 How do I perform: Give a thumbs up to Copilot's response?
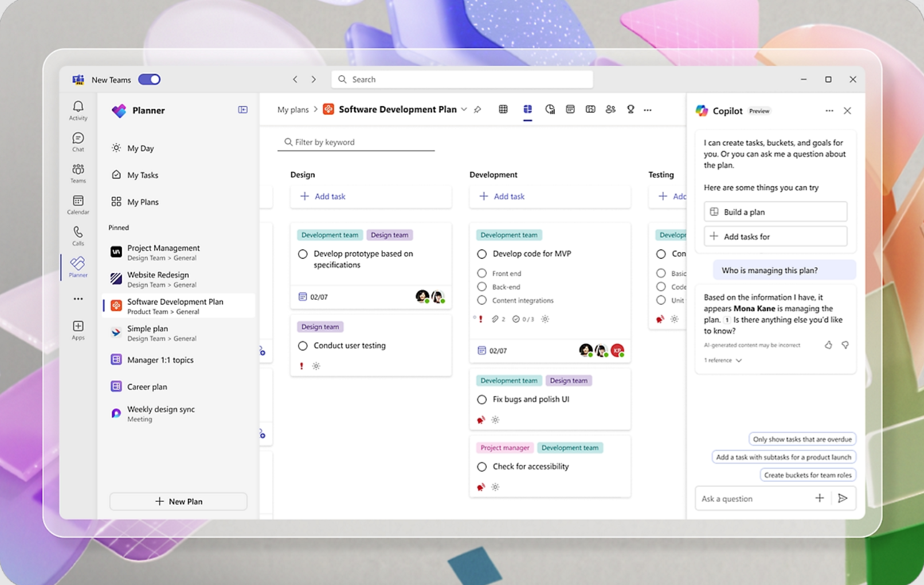click(828, 345)
